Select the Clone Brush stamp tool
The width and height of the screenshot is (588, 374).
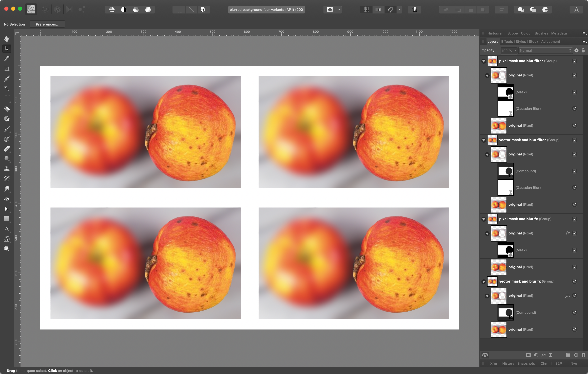(x=7, y=169)
